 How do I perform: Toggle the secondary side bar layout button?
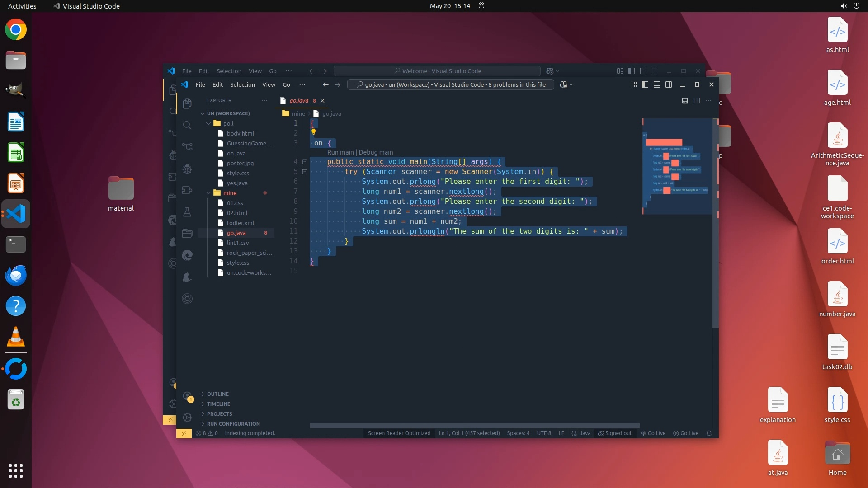tap(669, 84)
